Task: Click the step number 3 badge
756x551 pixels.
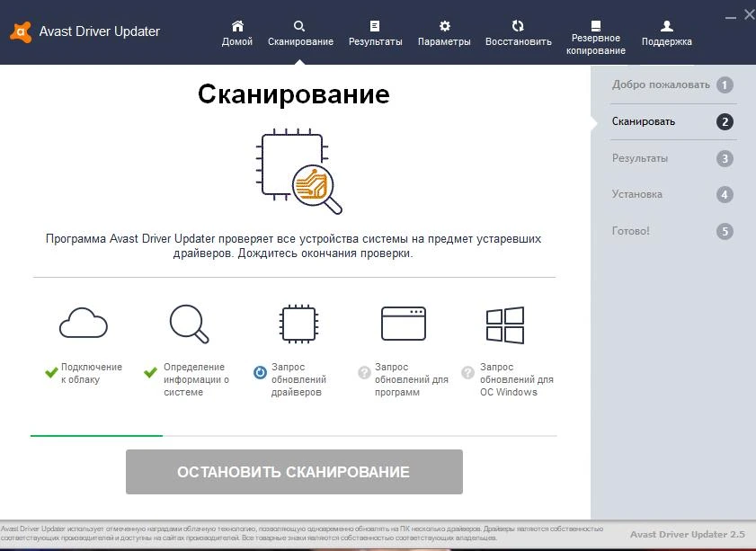Action: tap(725, 158)
